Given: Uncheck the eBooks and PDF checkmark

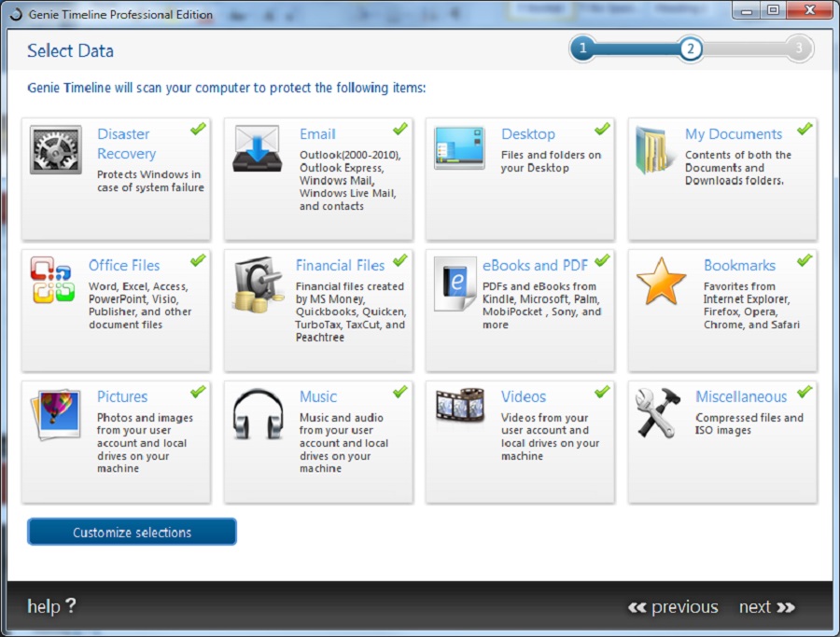Looking at the screenshot, I should (602, 260).
